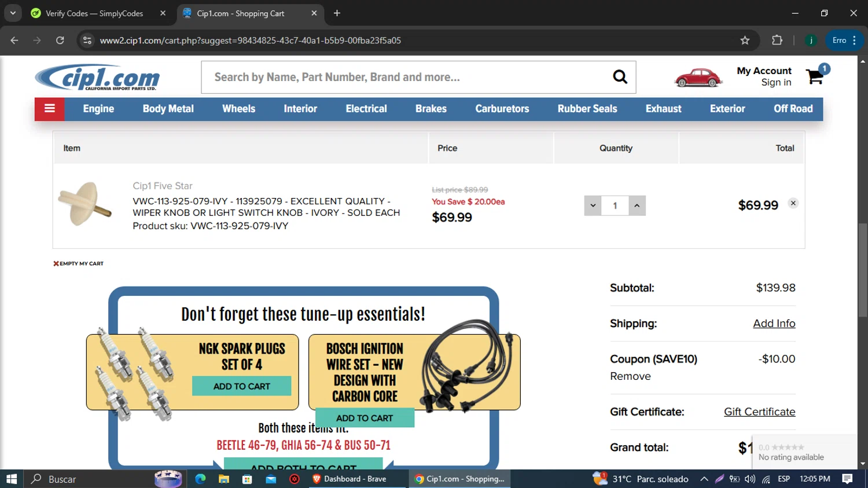Click the ESP language indicator

point(784,479)
